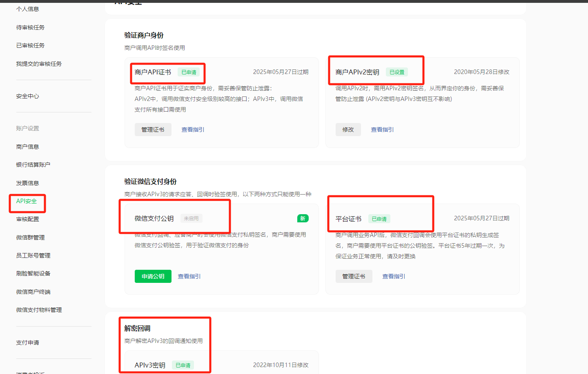Click 未启用 badge beside 微信支付公钥

(x=191, y=219)
